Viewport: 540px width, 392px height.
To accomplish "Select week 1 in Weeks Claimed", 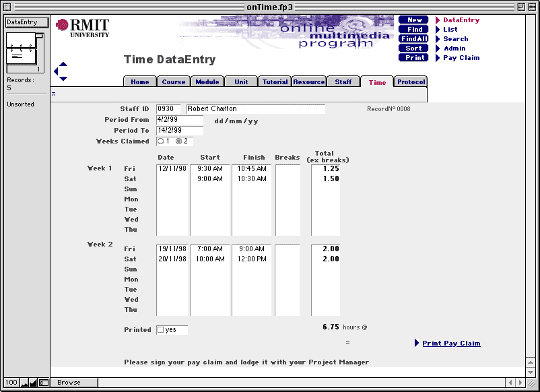I will click(x=161, y=142).
